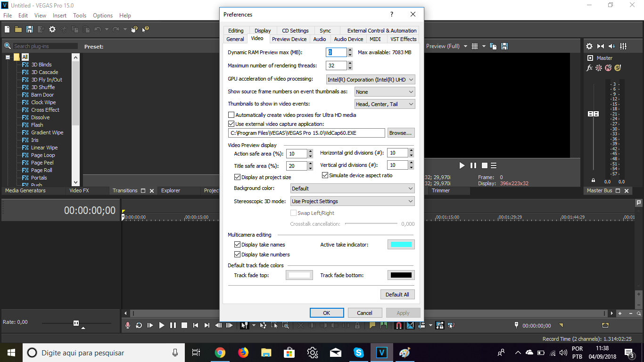Click Play from start in transport bar
This screenshot has height=362, width=644.
tap(150, 325)
